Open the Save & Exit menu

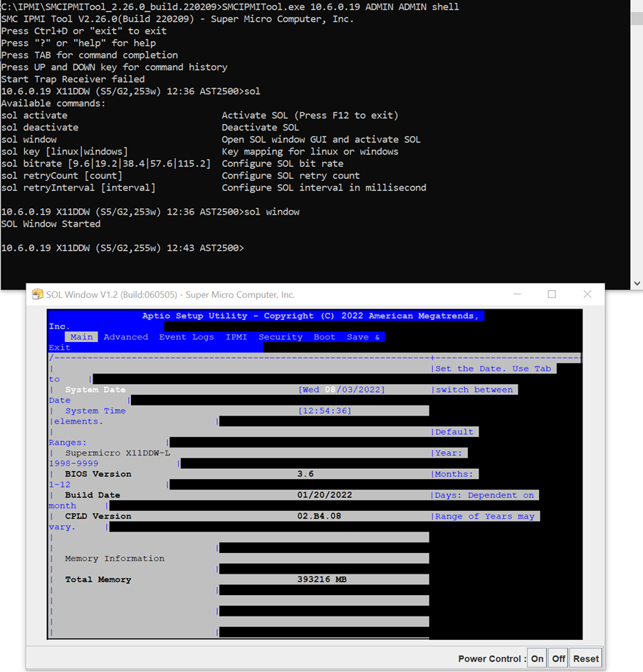pos(363,337)
